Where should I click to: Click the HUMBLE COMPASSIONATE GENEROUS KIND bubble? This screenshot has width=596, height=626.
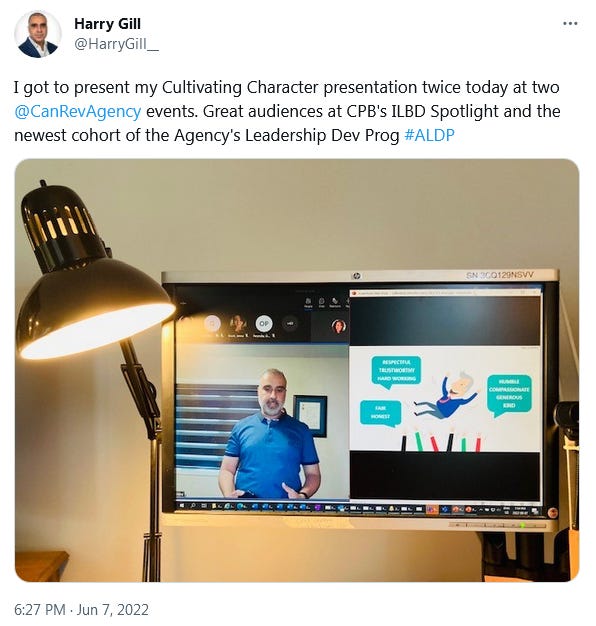(509, 394)
